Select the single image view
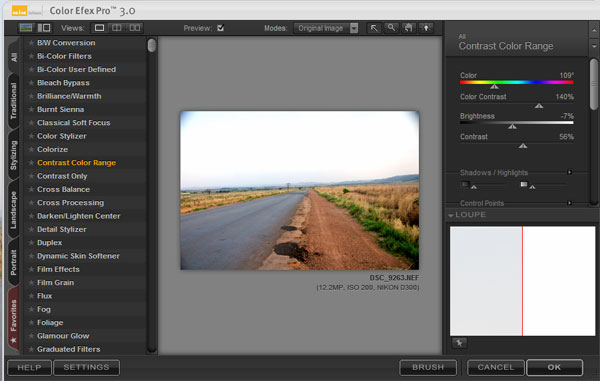Screen dimensions: 600x381 (99, 28)
